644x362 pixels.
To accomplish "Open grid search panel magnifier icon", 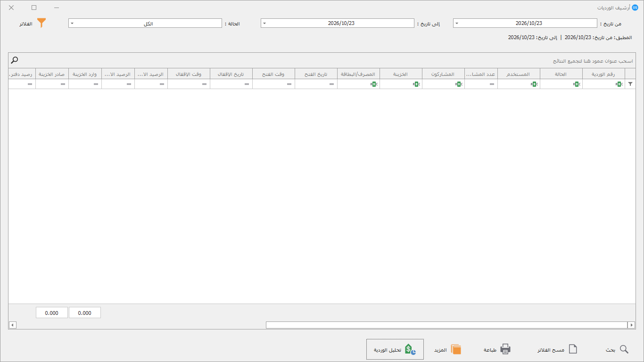I will (x=15, y=60).
